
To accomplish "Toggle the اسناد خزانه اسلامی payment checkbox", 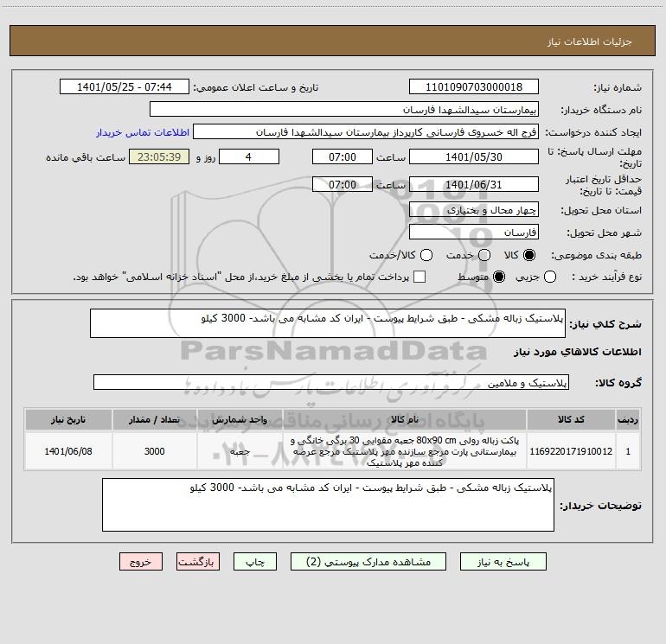I will [419, 277].
